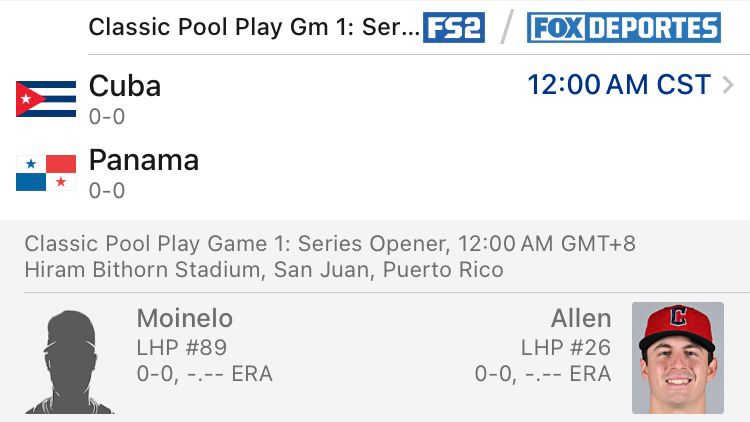
Task: Tap Cuba's 0-0 record
Action: tap(107, 117)
